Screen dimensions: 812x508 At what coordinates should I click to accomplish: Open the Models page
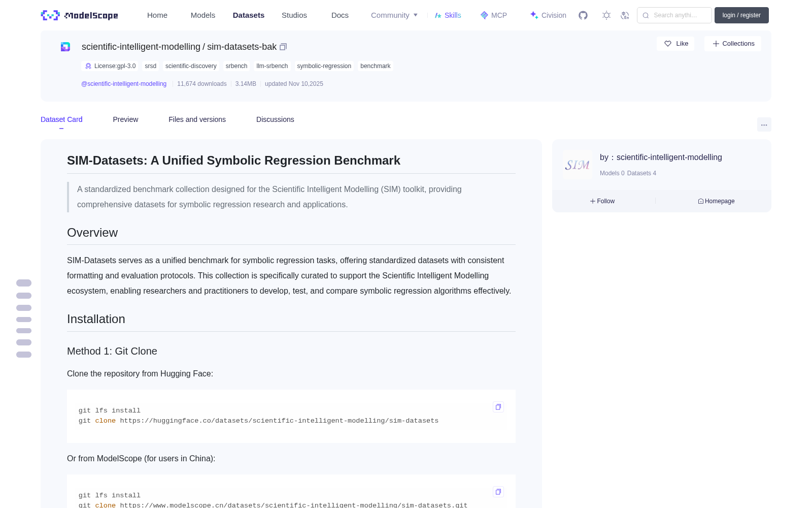[203, 15]
